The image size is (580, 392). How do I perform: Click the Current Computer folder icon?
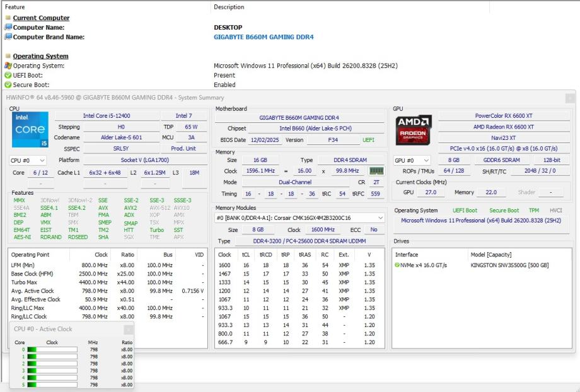coord(8,18)
